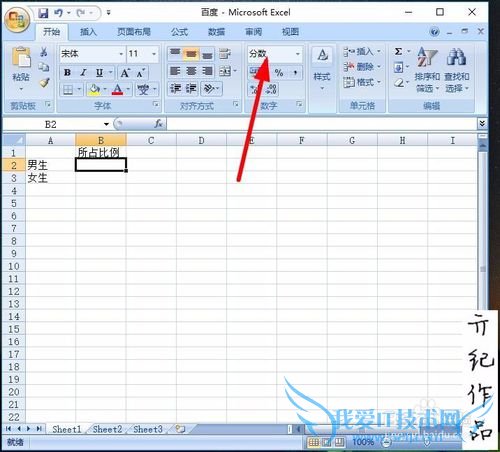Switch to the 页面布局 ribbon tab
The width and height of the screenshot is (500, 452).
pyautogui.click(x=134, y=32)
